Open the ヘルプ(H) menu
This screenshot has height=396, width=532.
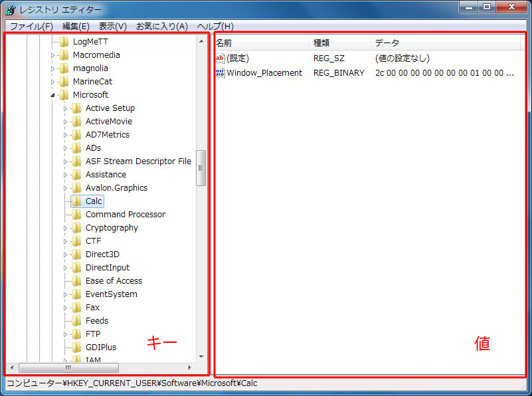point(215,27)
